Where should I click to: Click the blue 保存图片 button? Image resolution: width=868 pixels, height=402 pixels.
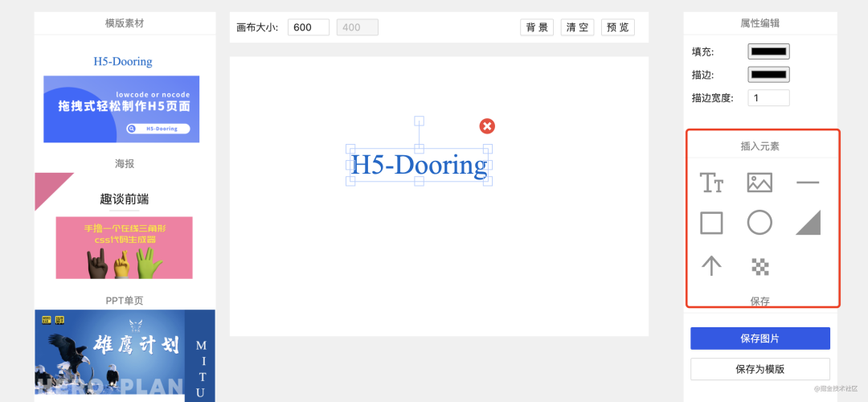click(x=760, y=338)
